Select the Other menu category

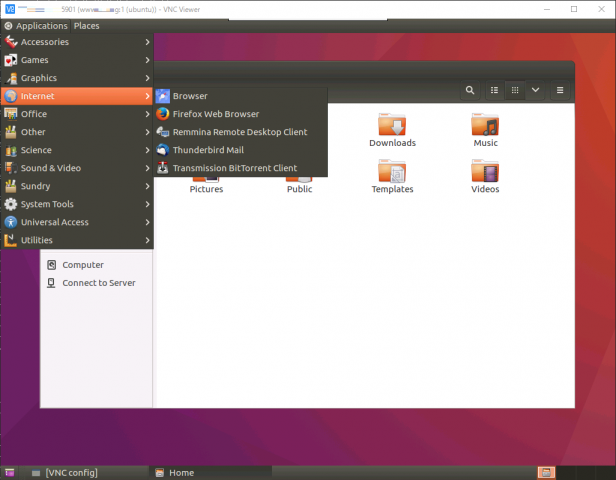(77, 132)
